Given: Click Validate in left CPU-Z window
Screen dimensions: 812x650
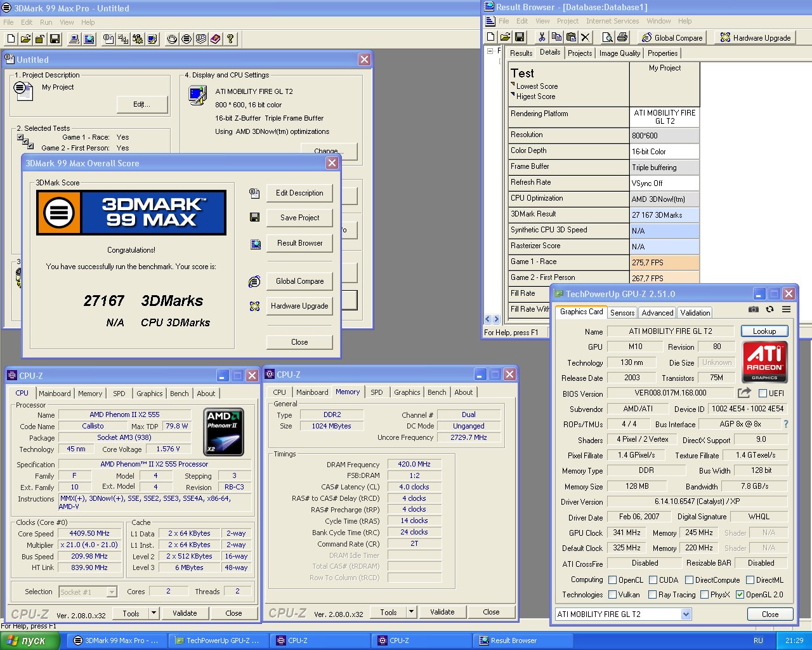Looking at the screenshot, I should (185, 613).
